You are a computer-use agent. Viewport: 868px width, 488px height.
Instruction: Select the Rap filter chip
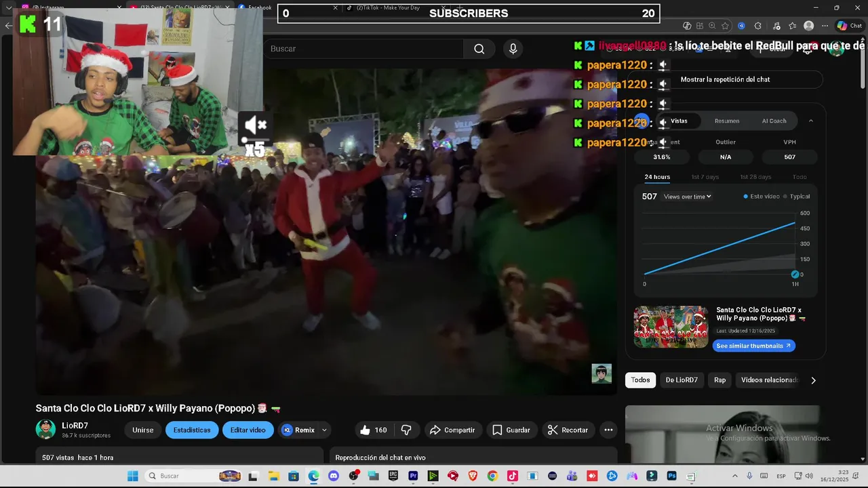[x=719, y=380]
